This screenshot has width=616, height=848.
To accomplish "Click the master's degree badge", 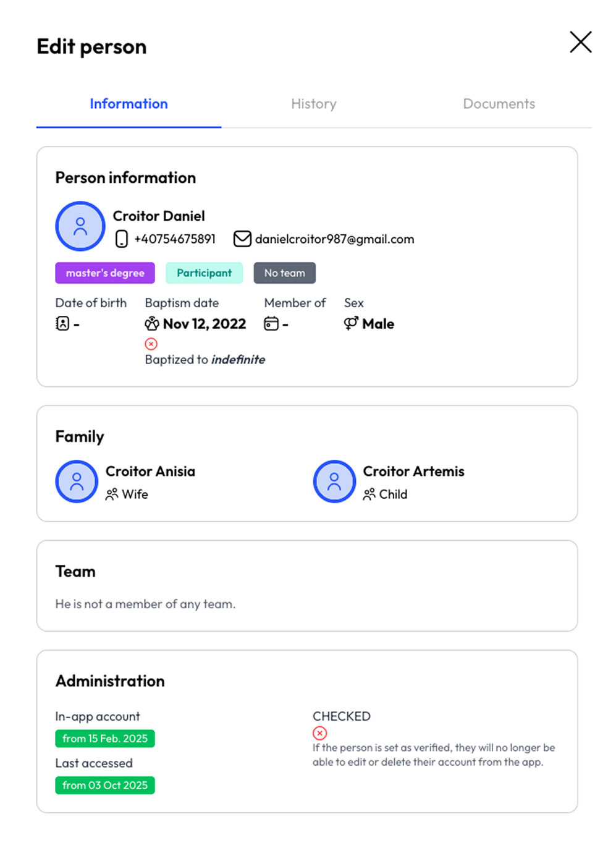I will coord(105,273).
